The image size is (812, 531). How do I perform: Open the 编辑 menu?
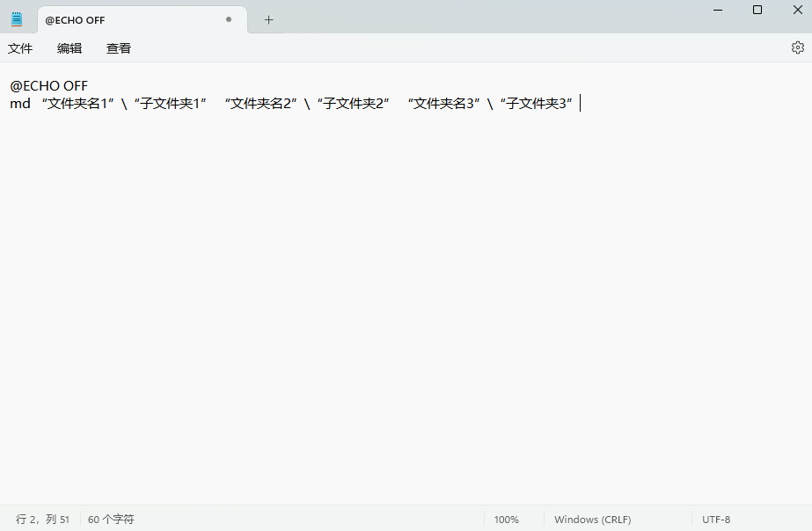pyautogui.click(x=69, y=48)
